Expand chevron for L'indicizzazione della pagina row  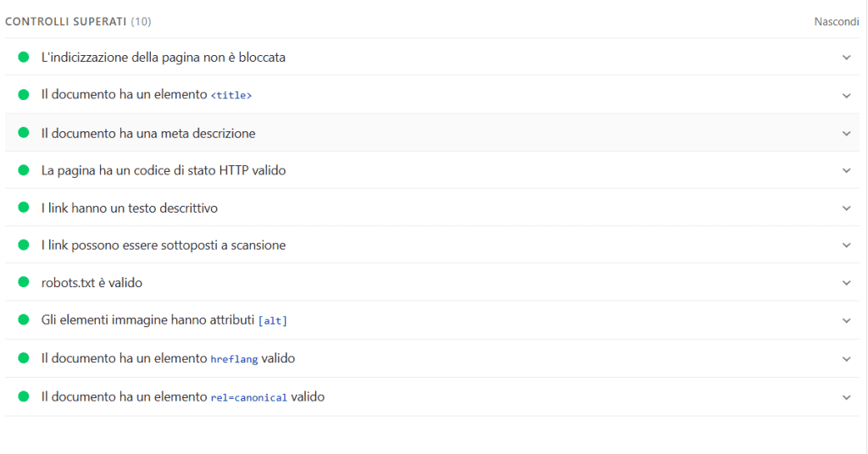pos(846,58)
